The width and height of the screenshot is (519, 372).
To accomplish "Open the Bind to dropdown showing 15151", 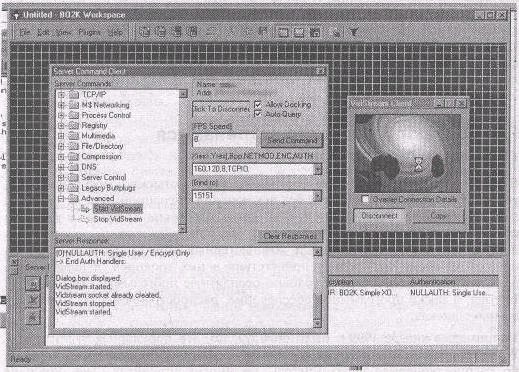I will click(318, 196).
